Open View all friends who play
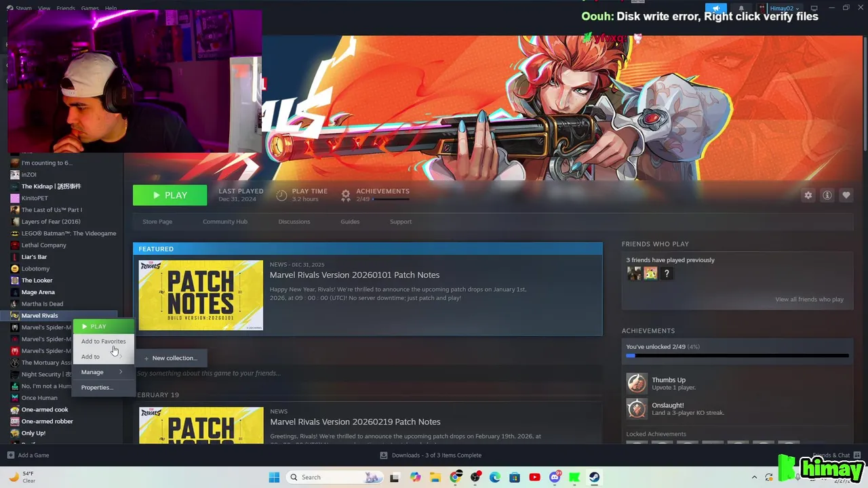The image size is (868, 488). 809,300
